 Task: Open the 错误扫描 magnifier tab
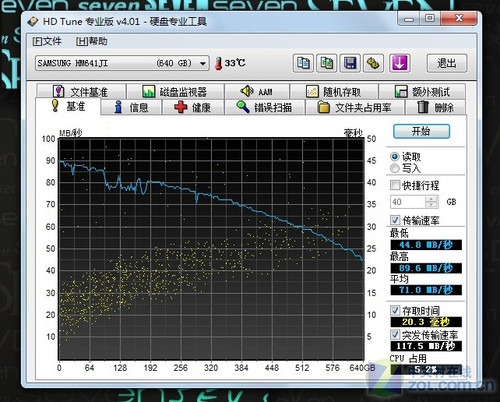[265, 107]
